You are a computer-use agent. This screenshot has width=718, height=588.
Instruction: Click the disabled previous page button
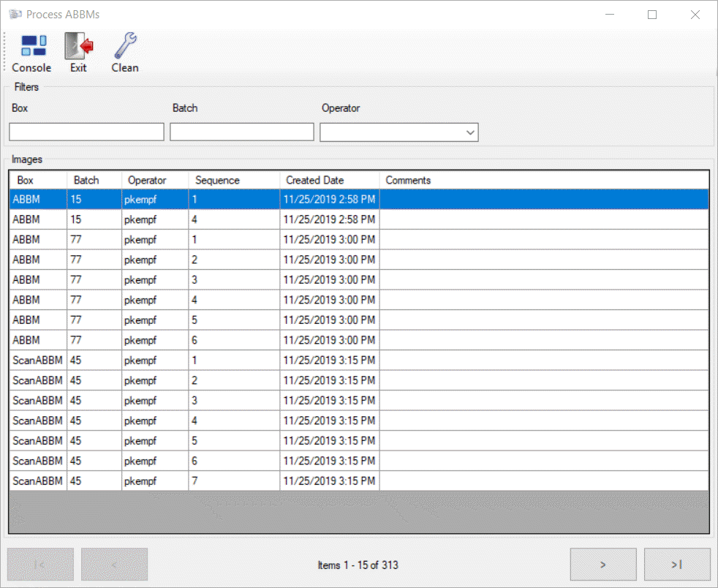coord(115,565)
